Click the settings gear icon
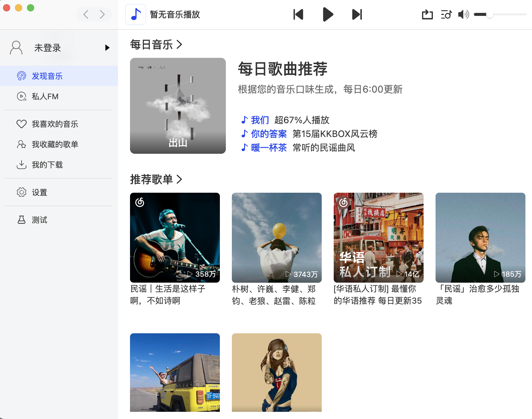 [x=22, y=192]
